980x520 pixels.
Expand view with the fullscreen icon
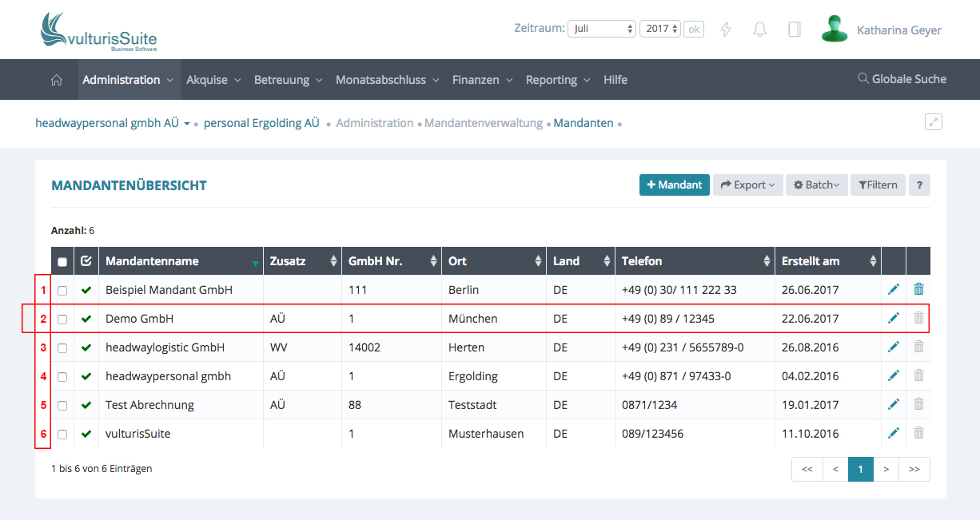pos(933,122)
